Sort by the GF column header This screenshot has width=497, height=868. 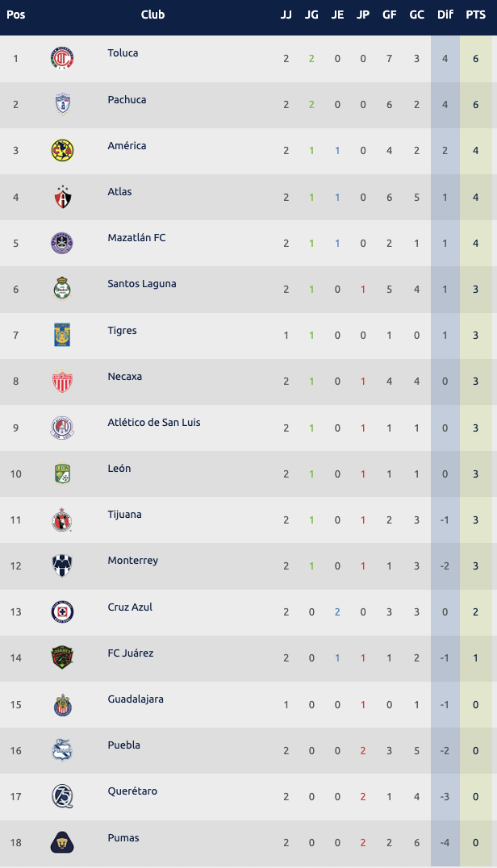389,15
